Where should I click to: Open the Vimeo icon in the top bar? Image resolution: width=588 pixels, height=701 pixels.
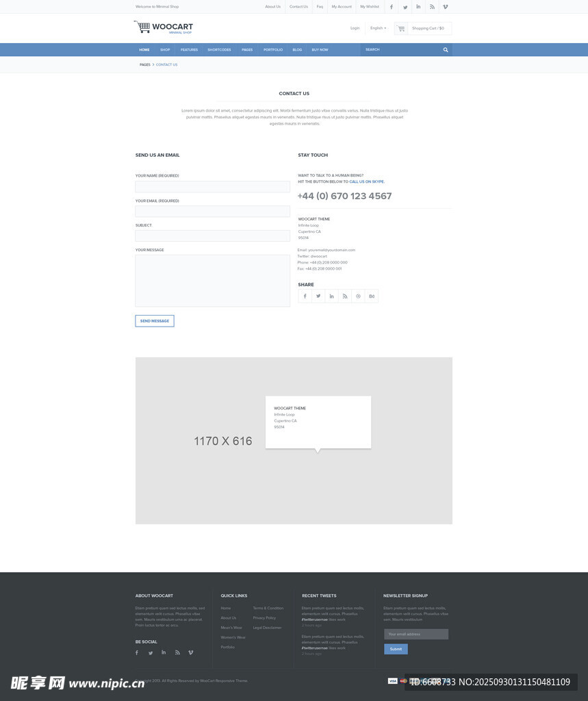point(446,7)
